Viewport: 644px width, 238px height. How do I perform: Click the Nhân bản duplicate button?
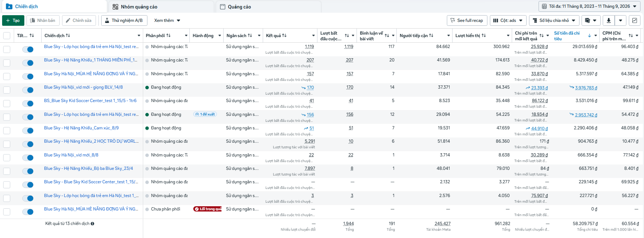pos(43,20)
